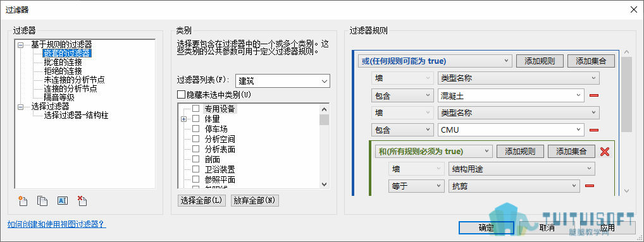The image size is (644, 242).
Task: Click the 选择全部(L) button
Action: (x=202, y=200)
